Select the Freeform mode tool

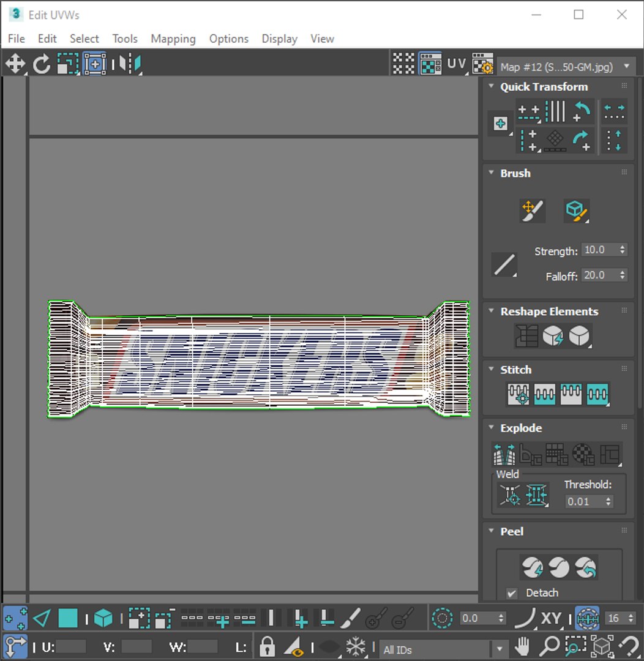point(95,64)
